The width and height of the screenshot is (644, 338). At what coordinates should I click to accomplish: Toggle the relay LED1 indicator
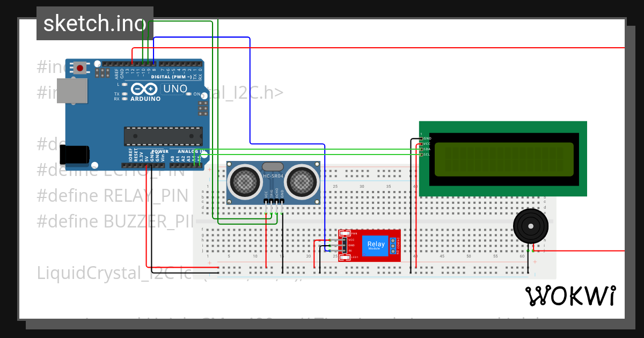[x=345, y=256]
